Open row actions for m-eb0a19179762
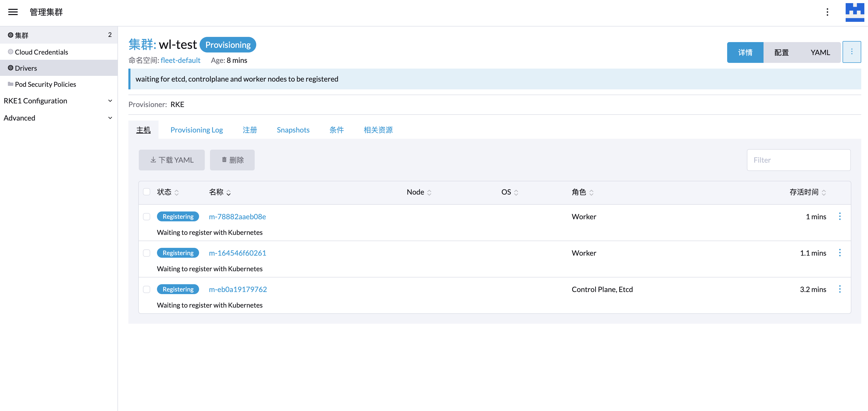 (839, 289)
